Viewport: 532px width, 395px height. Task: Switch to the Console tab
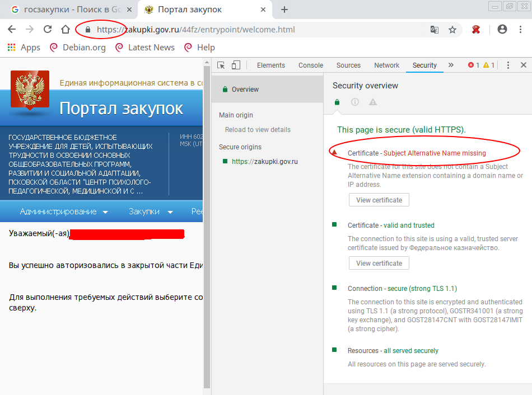(x=311, y=65)
